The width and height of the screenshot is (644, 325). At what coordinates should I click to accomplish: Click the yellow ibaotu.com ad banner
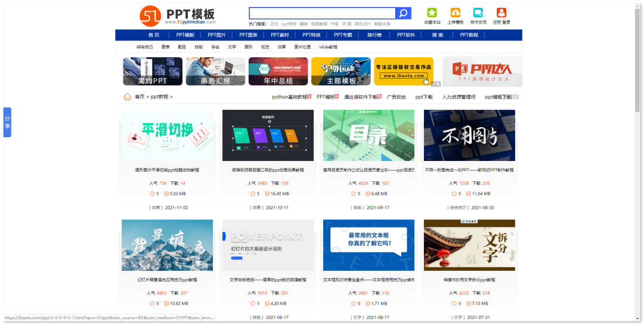(x=404, y=72)
